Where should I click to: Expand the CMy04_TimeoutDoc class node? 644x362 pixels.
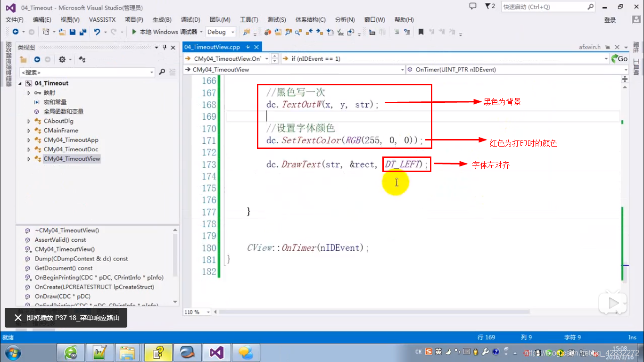tap(29, 149)
